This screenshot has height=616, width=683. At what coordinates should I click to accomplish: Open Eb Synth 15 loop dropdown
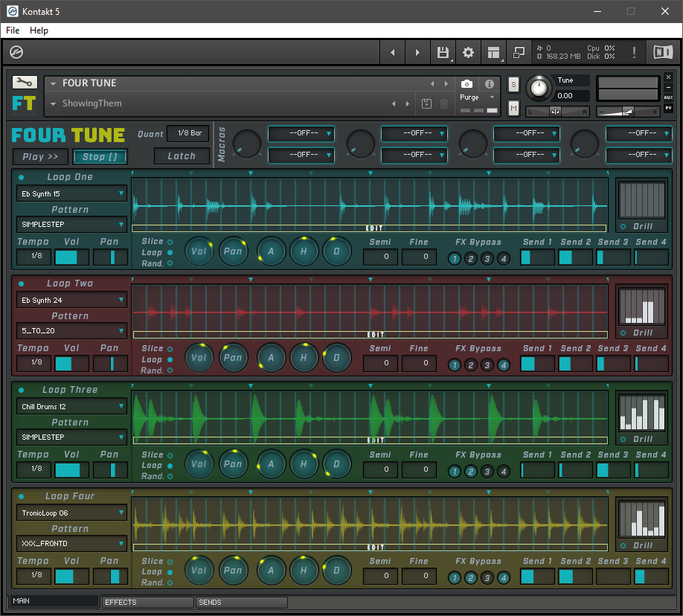pos(71,194)
